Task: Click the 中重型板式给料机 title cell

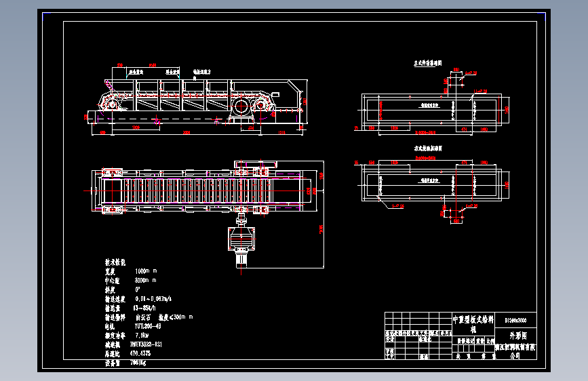Action: coord(473,324)
